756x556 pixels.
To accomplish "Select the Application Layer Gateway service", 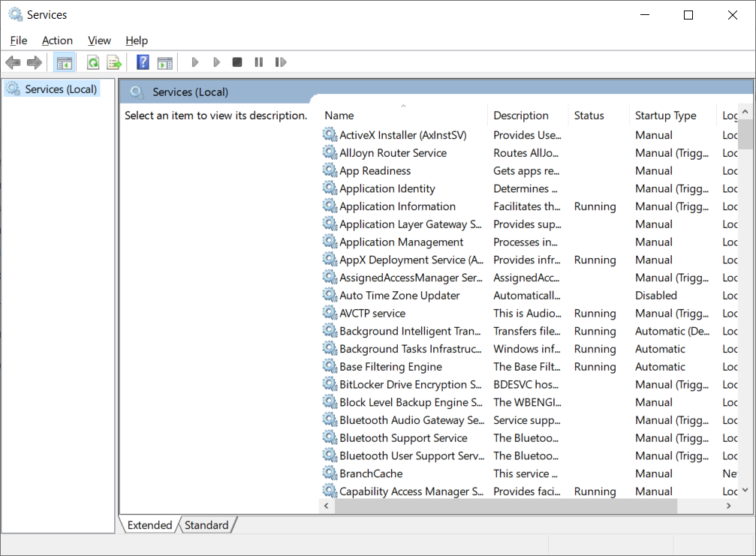I will pos(529,224).
